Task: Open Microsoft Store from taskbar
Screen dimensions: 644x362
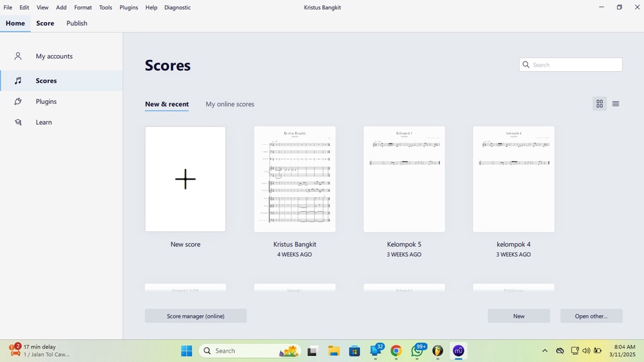Action: (x=354, y=351)
